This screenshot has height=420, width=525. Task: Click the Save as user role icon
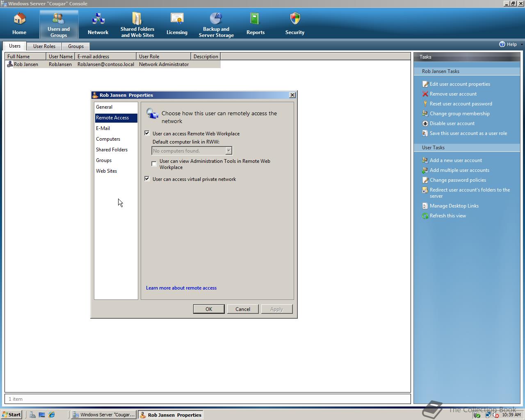425,133
